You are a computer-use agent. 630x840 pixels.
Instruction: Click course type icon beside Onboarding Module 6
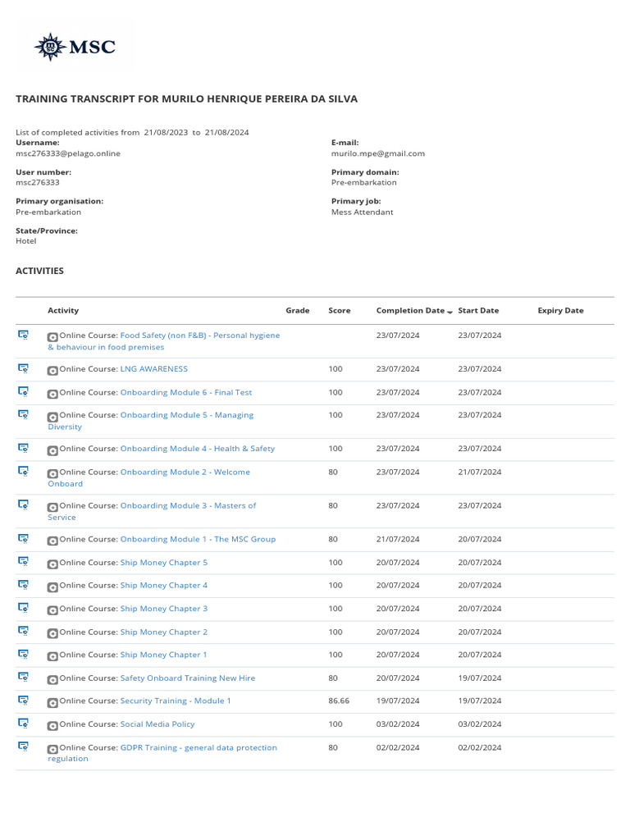point(52,395)
